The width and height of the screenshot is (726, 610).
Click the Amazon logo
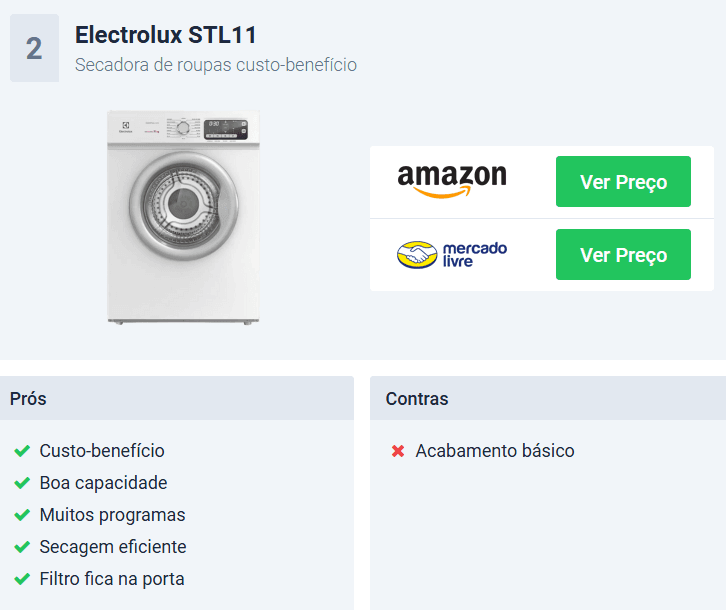pos(452,181)
